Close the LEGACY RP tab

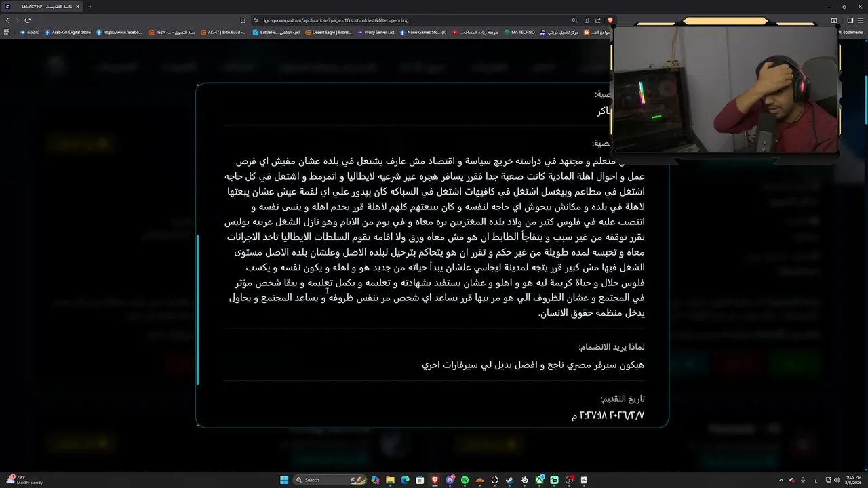pyautogui.click(x=77, y=7)
